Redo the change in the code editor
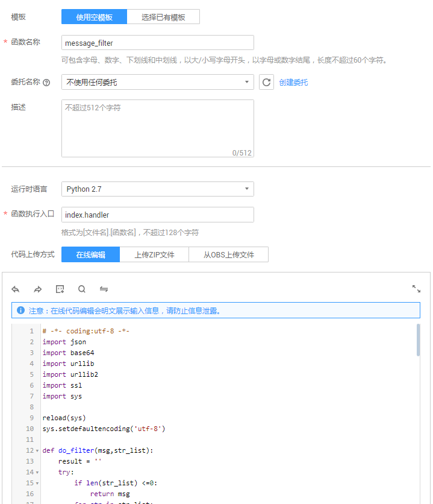This screenshot has width=433, height=504. coord(38,289)
